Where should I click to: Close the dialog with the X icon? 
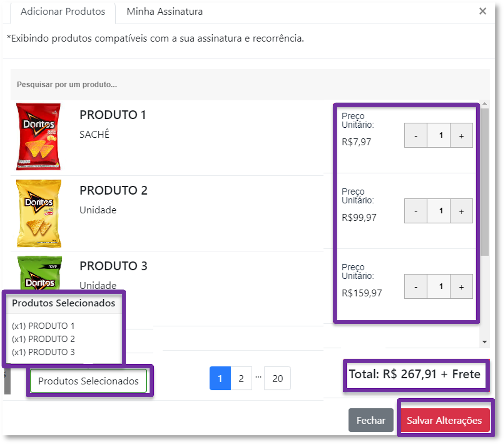click(482, 11)
